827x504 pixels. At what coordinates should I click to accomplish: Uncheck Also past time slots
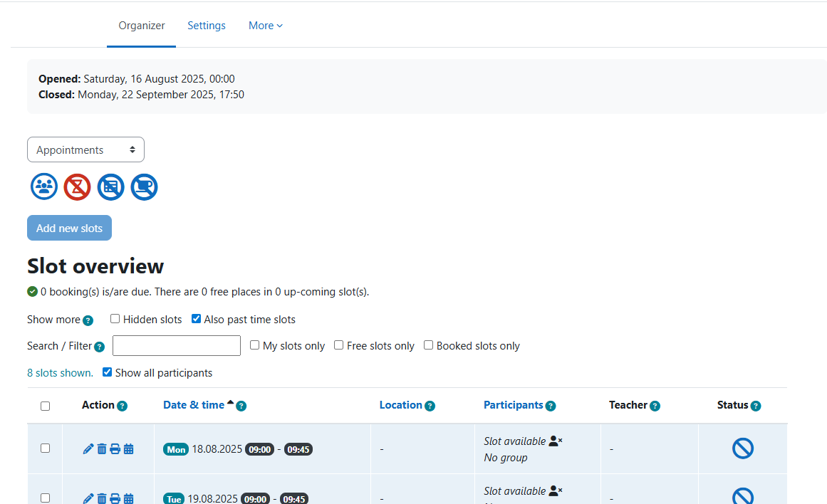[x=196, y=319]
